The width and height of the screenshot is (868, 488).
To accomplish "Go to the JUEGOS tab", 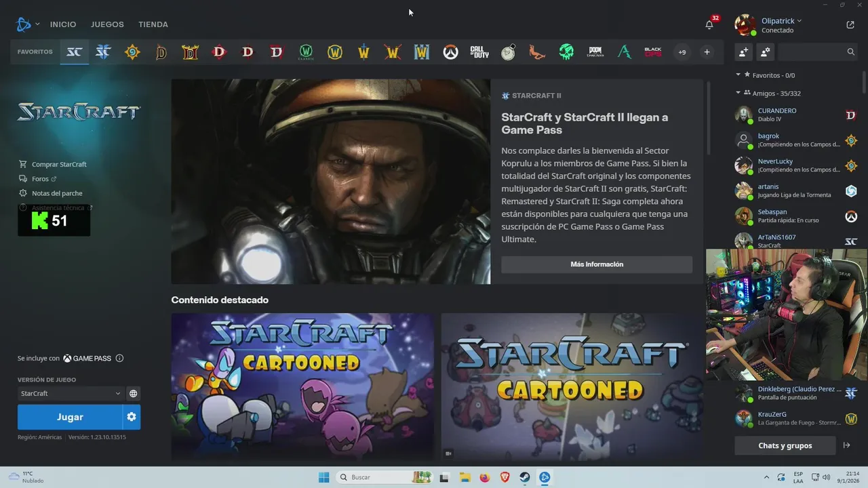I will tap(107, 24).
